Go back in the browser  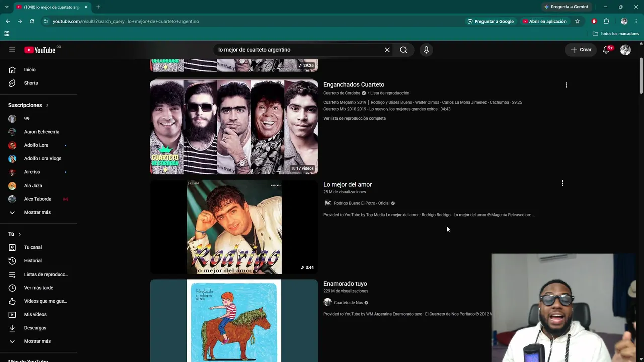click(x=8, y=21)
